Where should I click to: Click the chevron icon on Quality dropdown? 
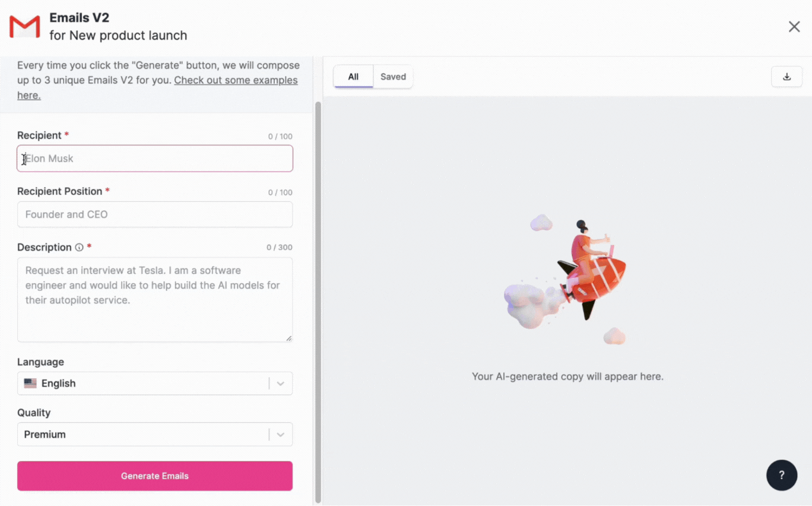click(x=280, y=434)
